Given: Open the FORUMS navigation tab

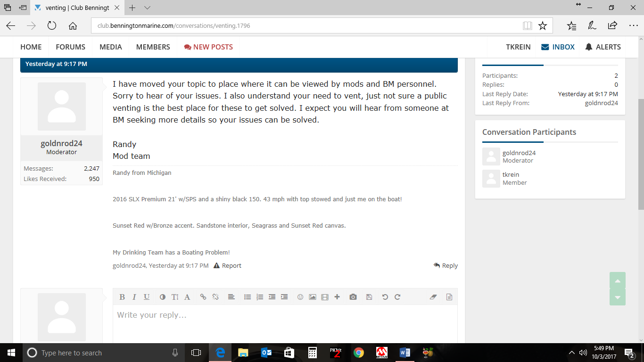Looking at the screenshot, I should click(71, 47).
